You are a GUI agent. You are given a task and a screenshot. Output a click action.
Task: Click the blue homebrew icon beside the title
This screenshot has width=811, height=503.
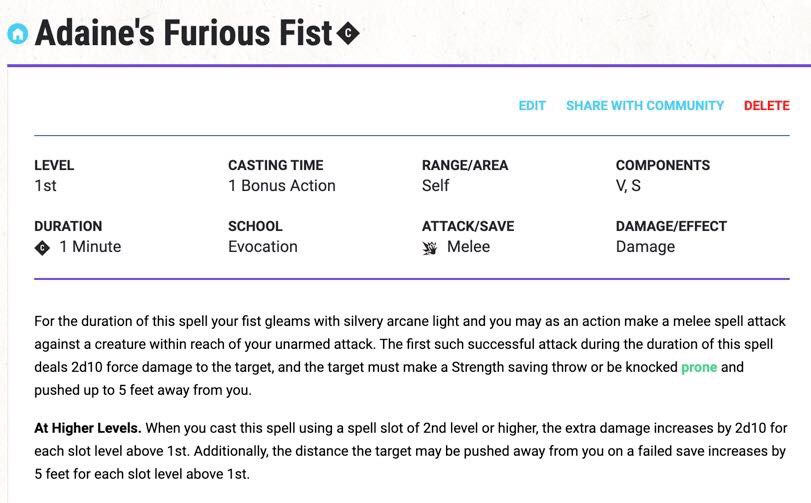pyautogui.click(x=17, y=34)
